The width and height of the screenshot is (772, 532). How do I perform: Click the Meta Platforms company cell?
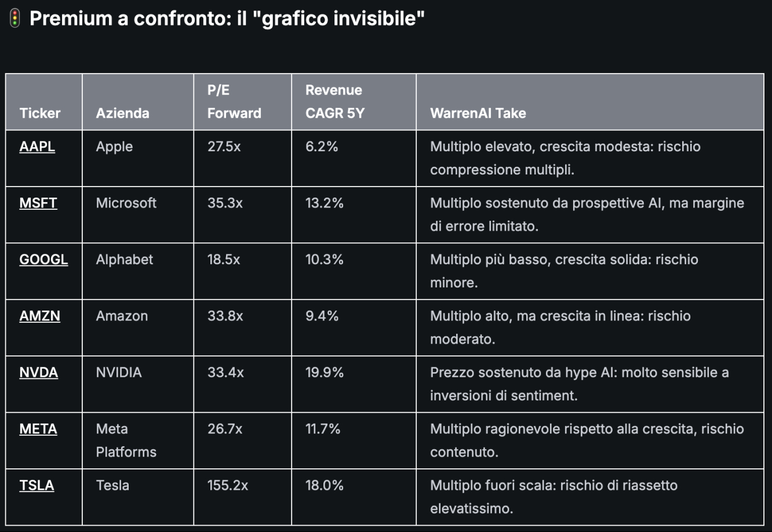point(138,440)
